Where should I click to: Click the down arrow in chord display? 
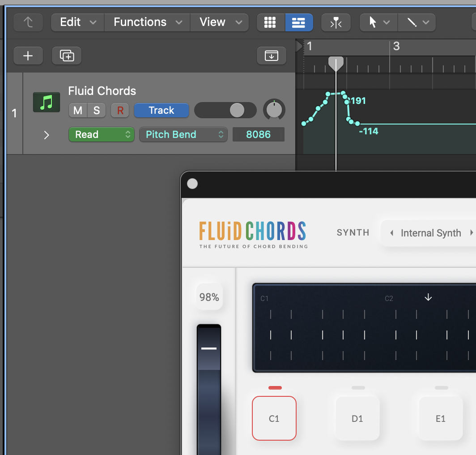[428, 297]
